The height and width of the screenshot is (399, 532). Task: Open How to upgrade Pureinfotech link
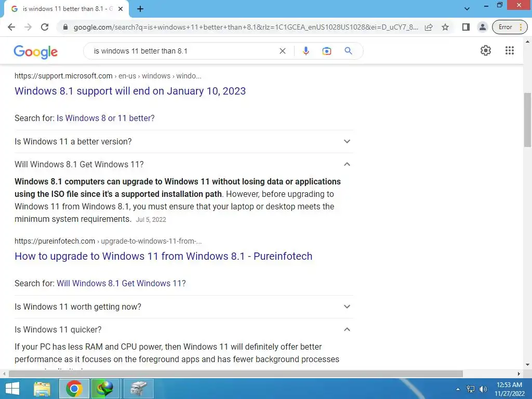point(163,256)
